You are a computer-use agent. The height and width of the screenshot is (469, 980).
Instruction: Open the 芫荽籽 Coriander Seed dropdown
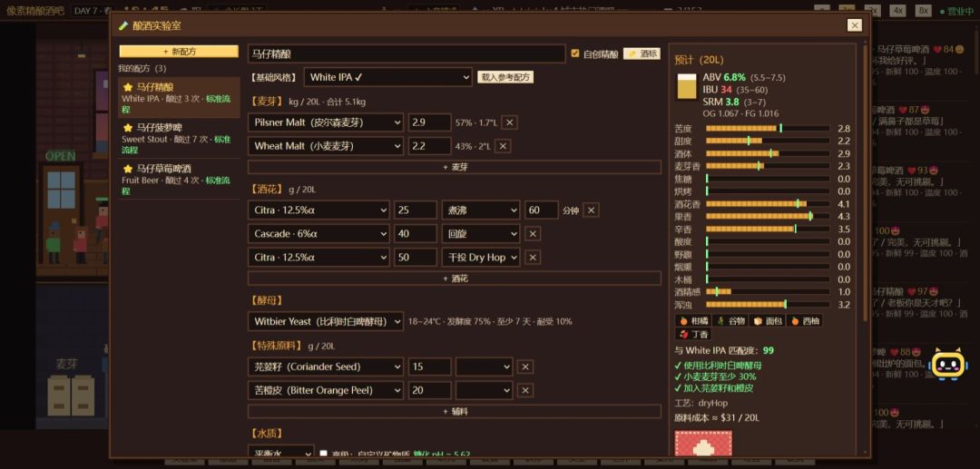[326, 366]
